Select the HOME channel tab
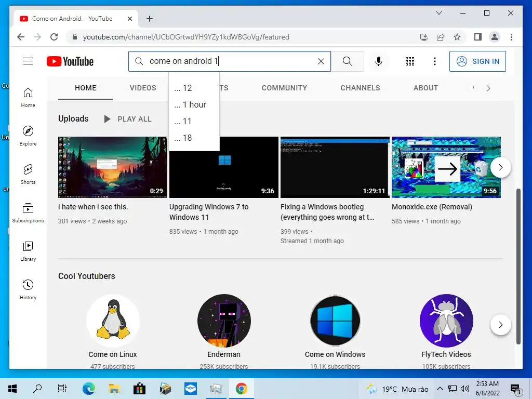The width and height of the screenshot is (532, 399). [86, 88]
